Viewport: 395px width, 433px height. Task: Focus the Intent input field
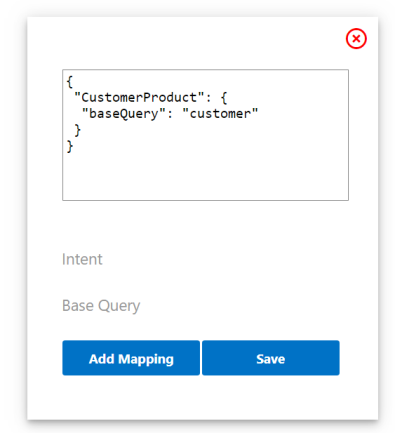pyautogui.click(x=205, y=259)
